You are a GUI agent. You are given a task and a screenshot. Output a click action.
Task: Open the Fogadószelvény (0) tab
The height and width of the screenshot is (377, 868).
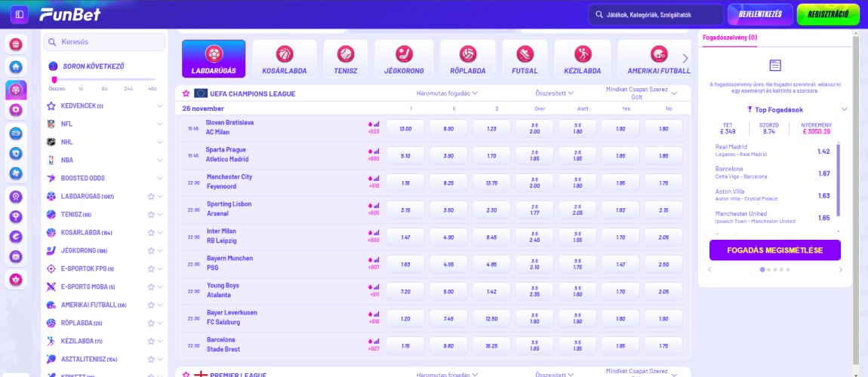click(x=730, y=38)
